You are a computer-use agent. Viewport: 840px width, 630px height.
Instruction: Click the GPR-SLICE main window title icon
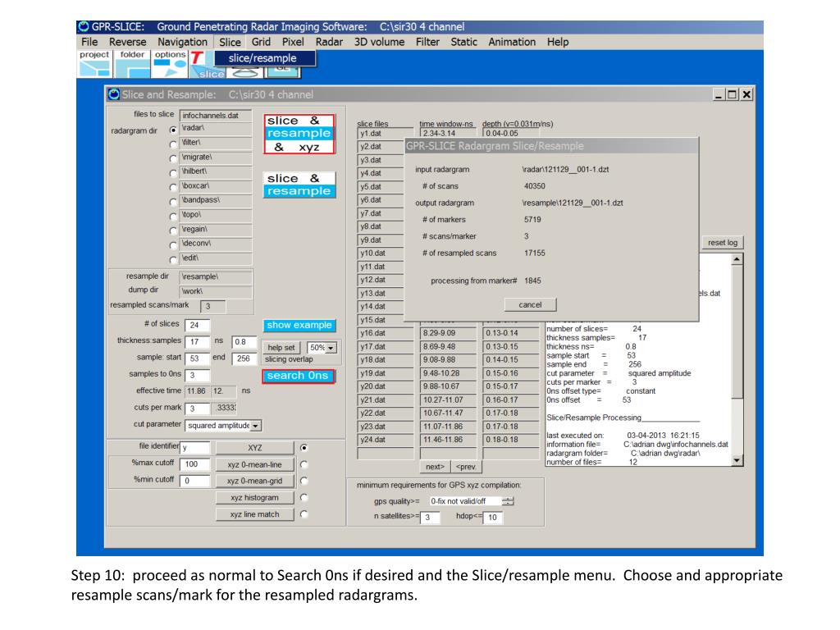(x=84, y=26)
